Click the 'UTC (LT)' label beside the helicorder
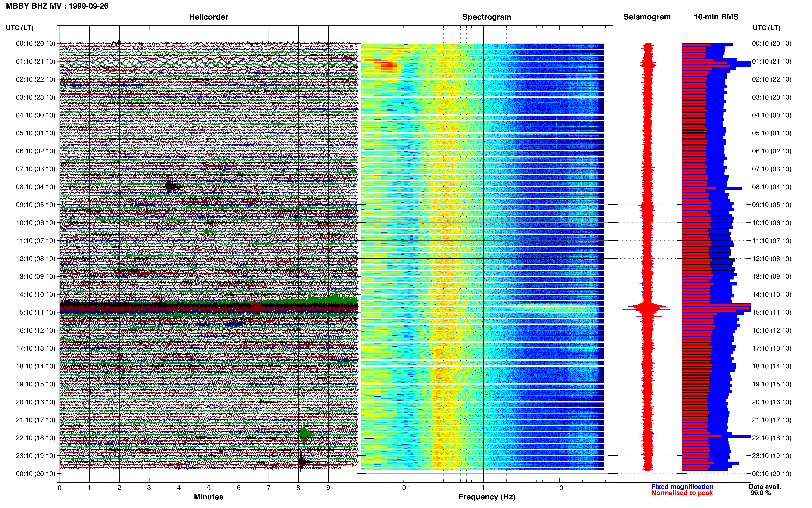The image size is (812, 508). click(x=20, y=28)
